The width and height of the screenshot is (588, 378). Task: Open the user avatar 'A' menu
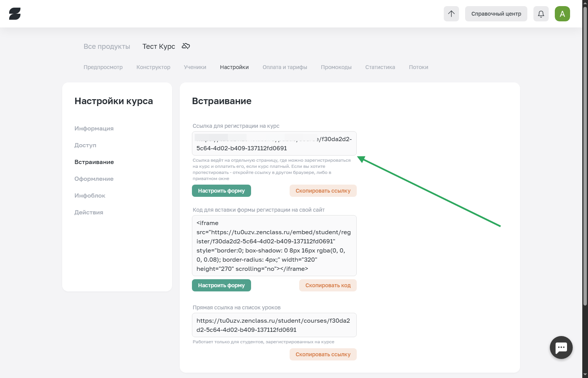click(562, 14)
